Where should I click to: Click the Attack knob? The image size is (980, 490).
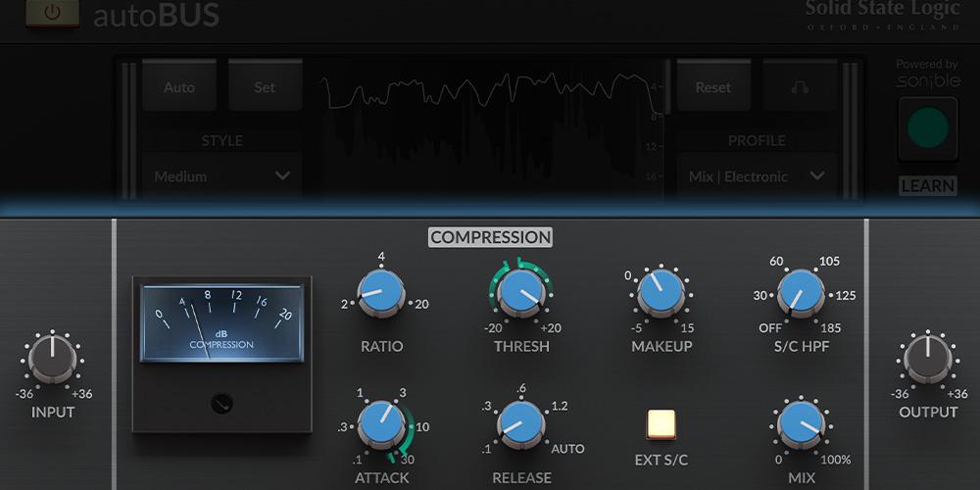[380, 424]
